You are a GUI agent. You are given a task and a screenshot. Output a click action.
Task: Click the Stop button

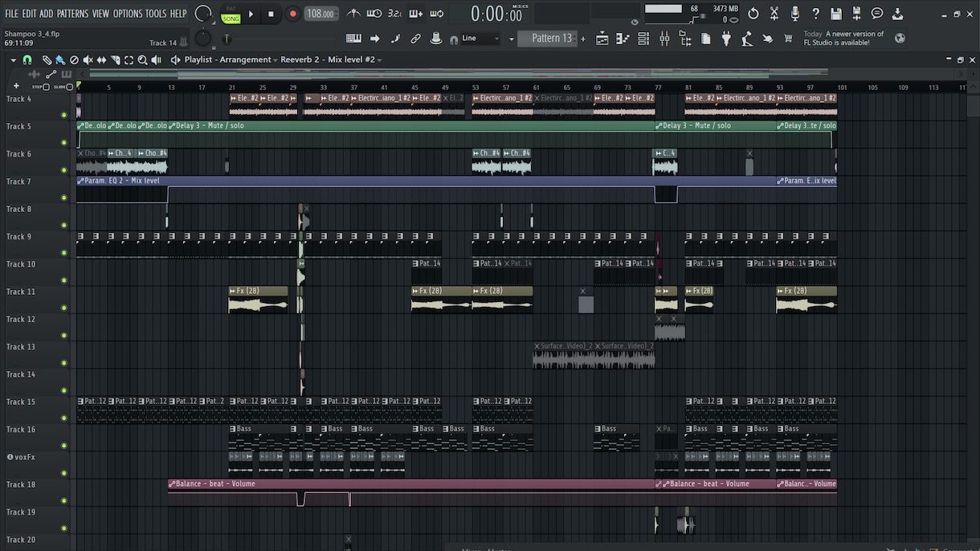(271, 14)
